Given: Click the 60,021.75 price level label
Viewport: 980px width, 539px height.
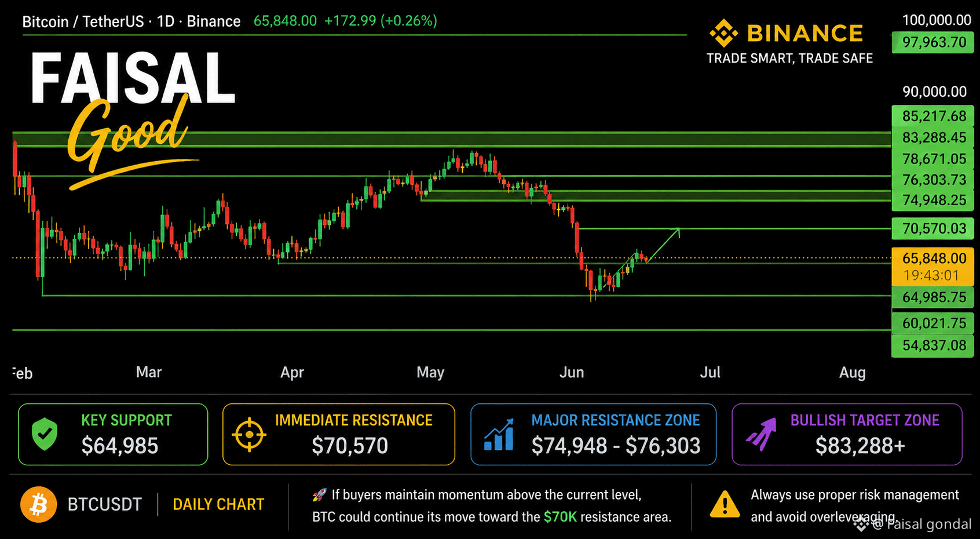Looking at the screenshot, I should pyautogui.click(x=933, y=323).
